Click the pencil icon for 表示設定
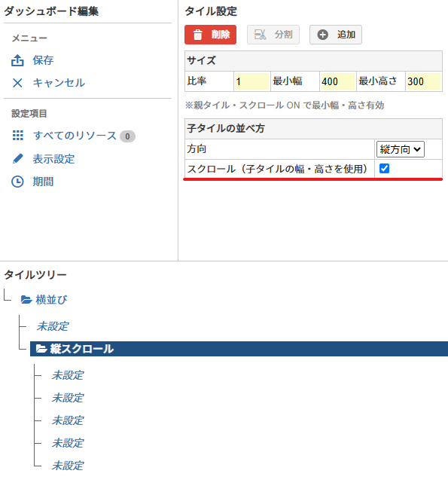Viewport: 448px width, 492px height. coord(17,159)
